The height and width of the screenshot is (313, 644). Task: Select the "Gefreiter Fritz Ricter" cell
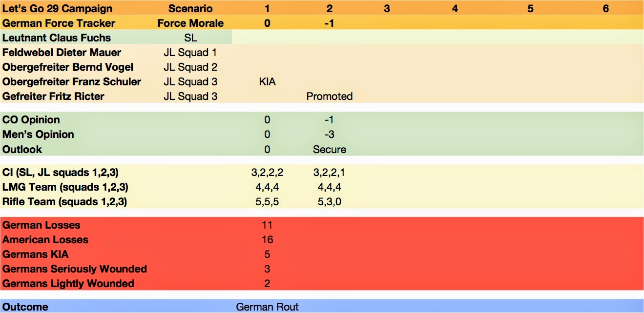tap(53, 97)
